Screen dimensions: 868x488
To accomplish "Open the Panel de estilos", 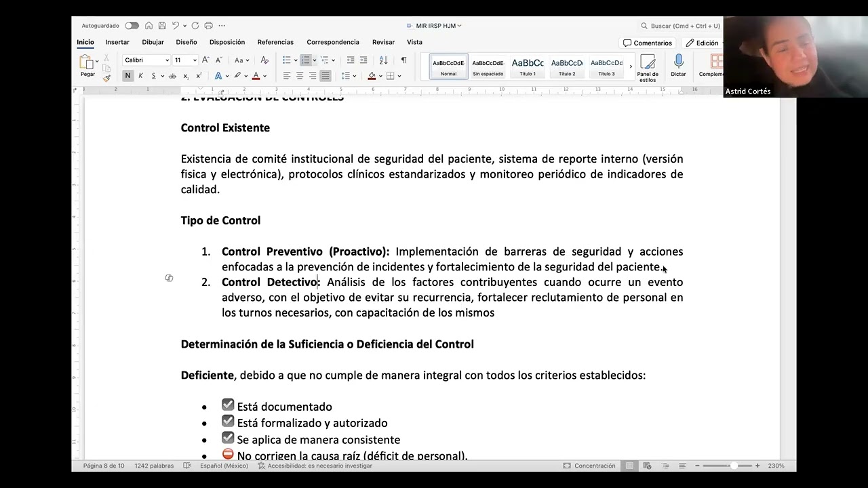I will (648, 68).
